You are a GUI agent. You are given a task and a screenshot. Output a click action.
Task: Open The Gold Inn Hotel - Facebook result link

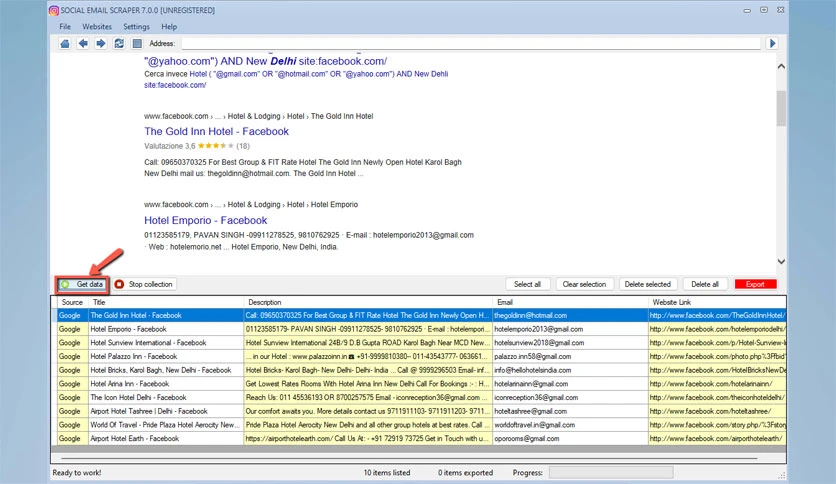coord(216,131)
